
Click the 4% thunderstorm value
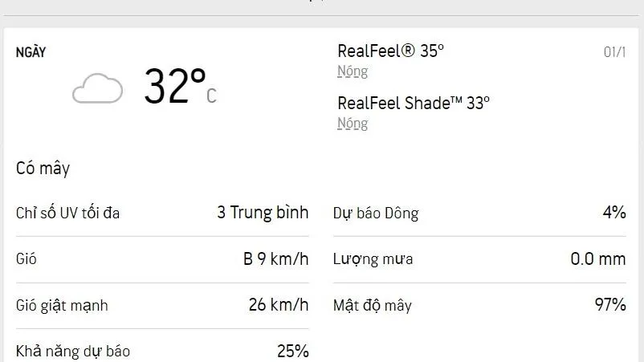click(x=614, y=213)
